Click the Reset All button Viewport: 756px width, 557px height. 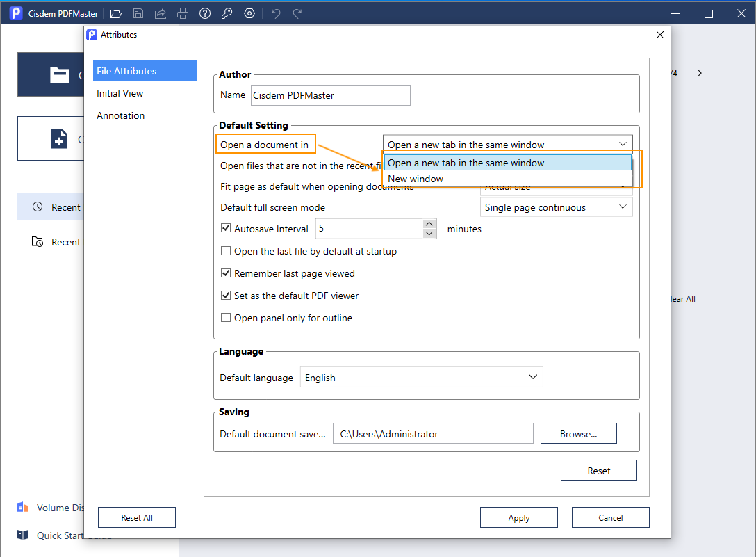137,517
